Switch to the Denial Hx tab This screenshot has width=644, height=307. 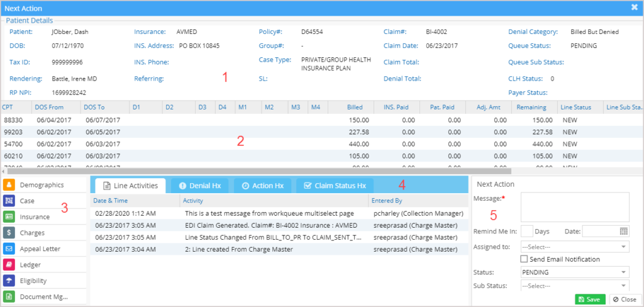point(199,186)
